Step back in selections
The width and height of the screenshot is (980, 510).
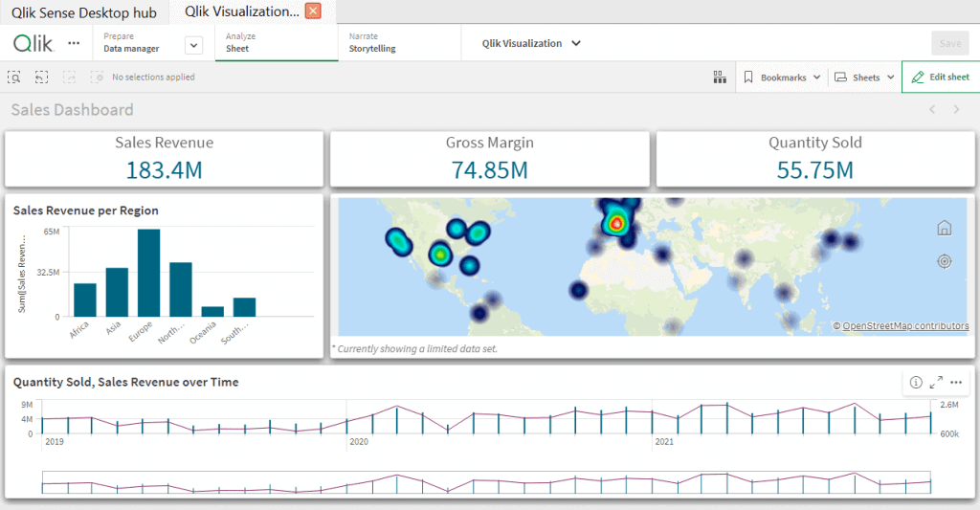click(x=41, y=77)
